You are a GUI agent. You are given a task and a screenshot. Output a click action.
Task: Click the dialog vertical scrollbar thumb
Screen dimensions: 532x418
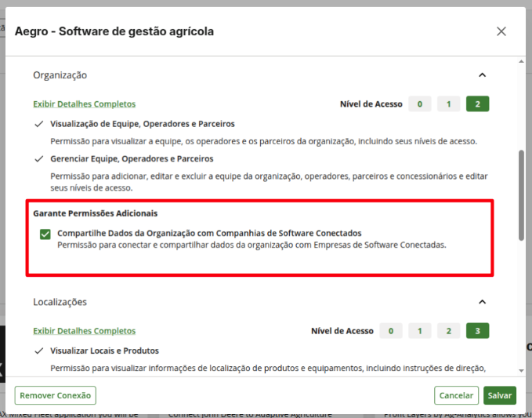pyautogui.click(x=522, y=195)
